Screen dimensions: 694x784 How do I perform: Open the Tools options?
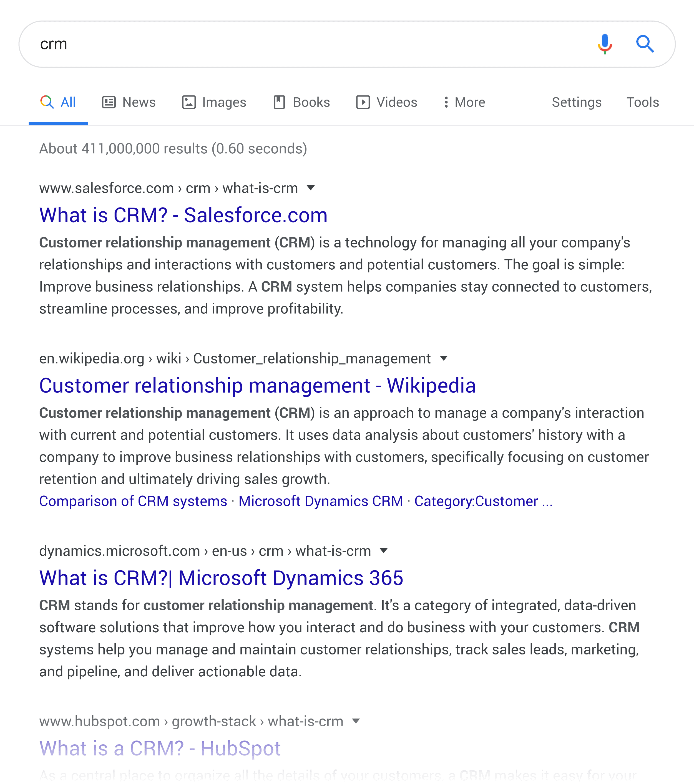(643, 102)
